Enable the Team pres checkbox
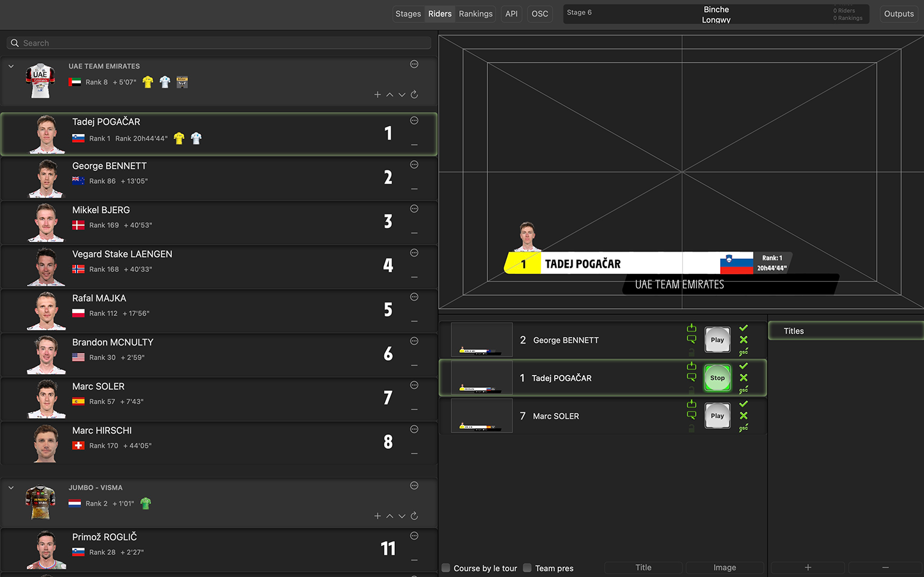 point(527,568)
